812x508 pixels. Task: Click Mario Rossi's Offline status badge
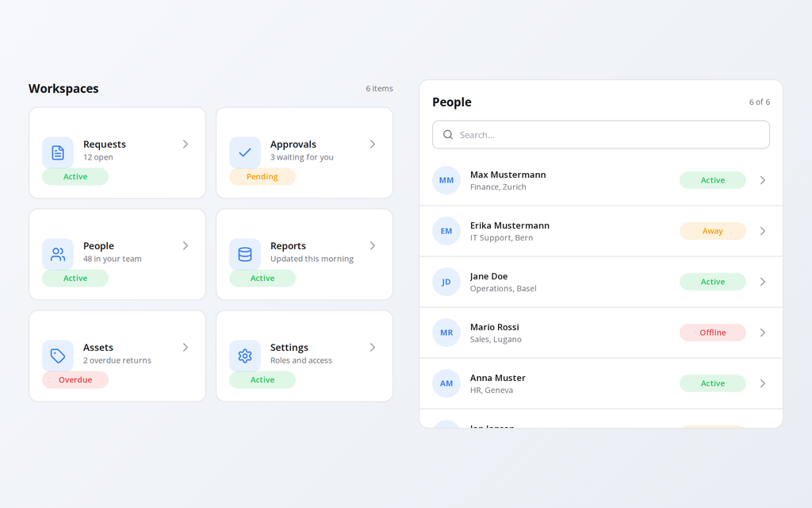click(713, 333)
